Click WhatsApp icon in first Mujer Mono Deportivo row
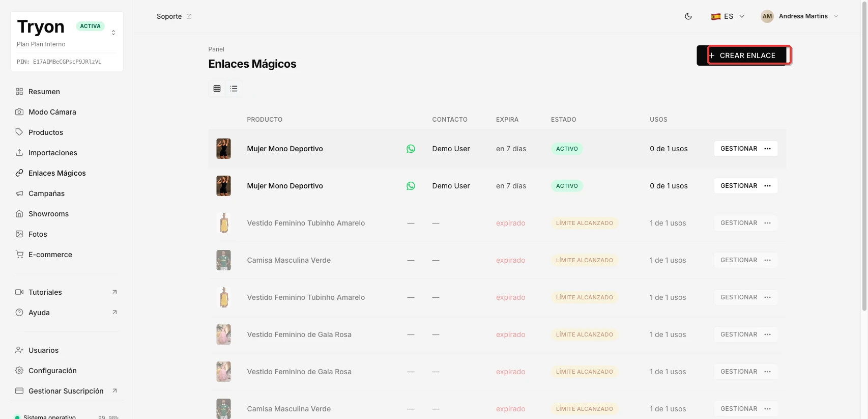The height and width of the screenshot is (419, 868). click(411, 149)
